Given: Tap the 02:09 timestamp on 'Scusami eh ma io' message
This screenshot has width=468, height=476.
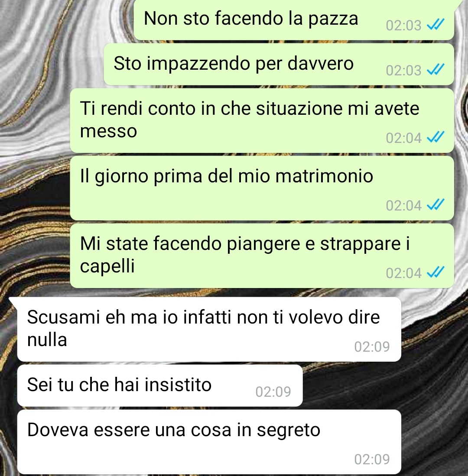Looking at the screenshot, I should [x=372, y=346].
